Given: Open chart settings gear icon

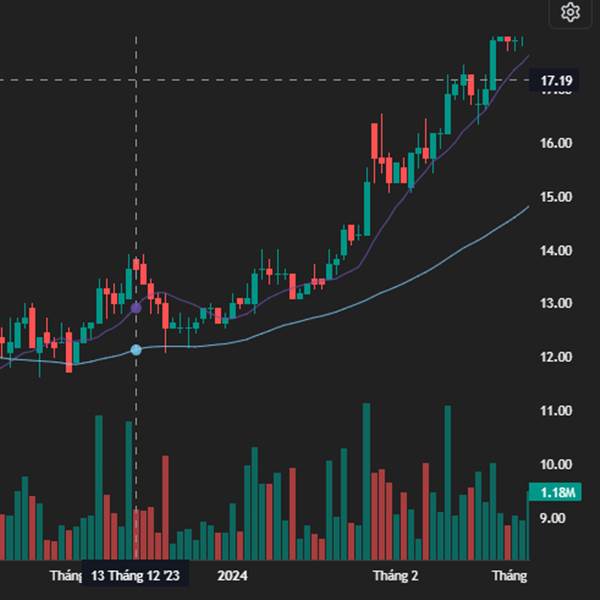Looking at the screenshot, I should tap(570, 12).
